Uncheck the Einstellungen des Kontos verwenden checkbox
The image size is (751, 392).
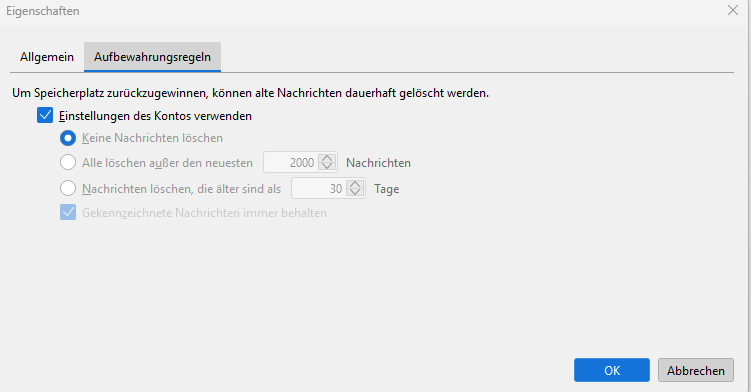(x=45, y=115)
